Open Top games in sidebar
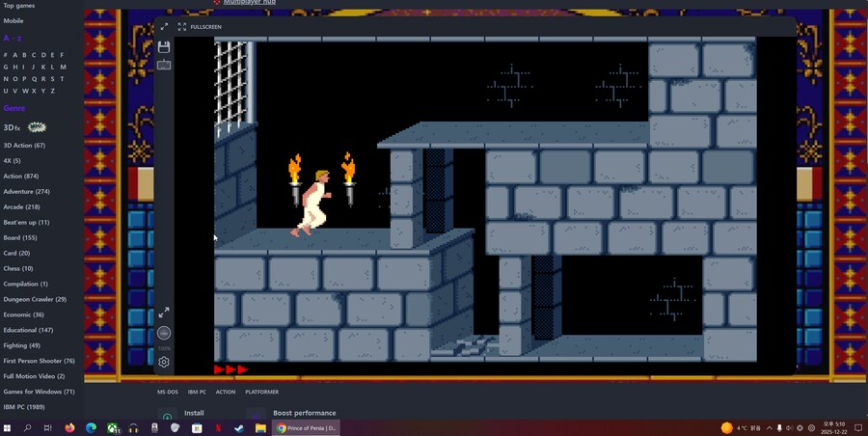868x436 pixels. [x=19, y=6]
